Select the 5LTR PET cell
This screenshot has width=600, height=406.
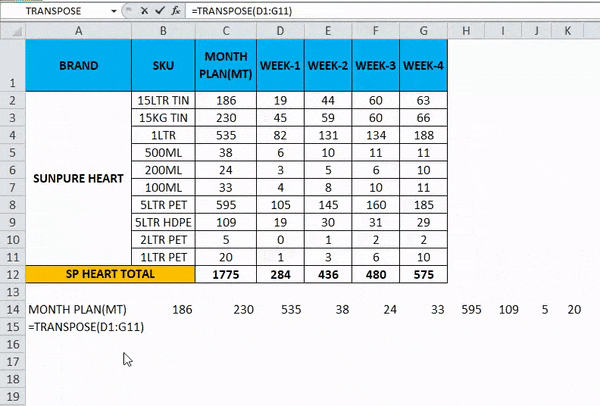coord(163,205)
